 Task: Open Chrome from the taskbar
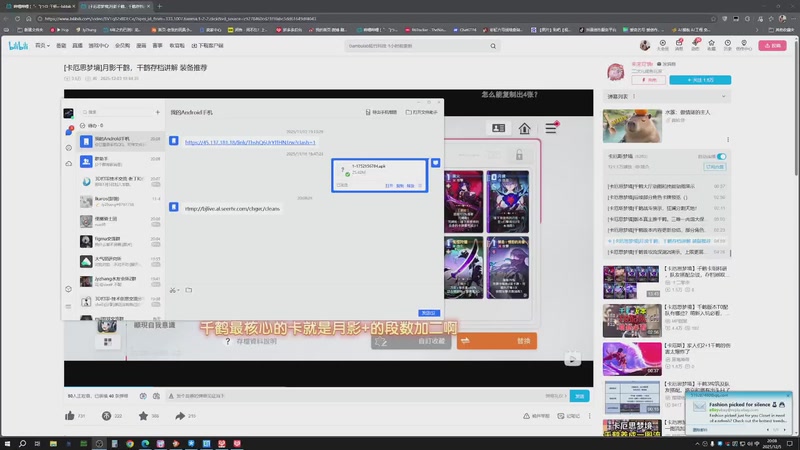[130, 444]
